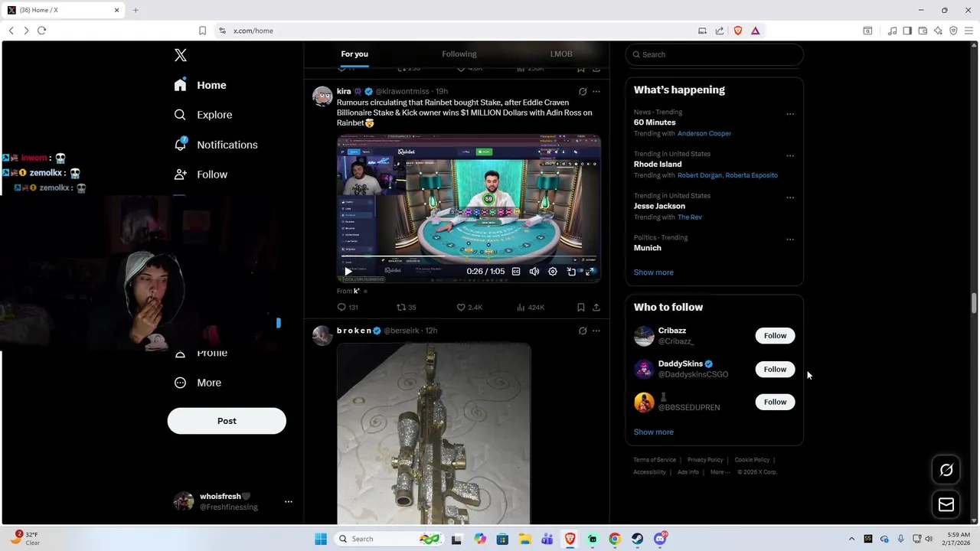Toggle captions on the video player
980x551 pixels.
point(516,272)
